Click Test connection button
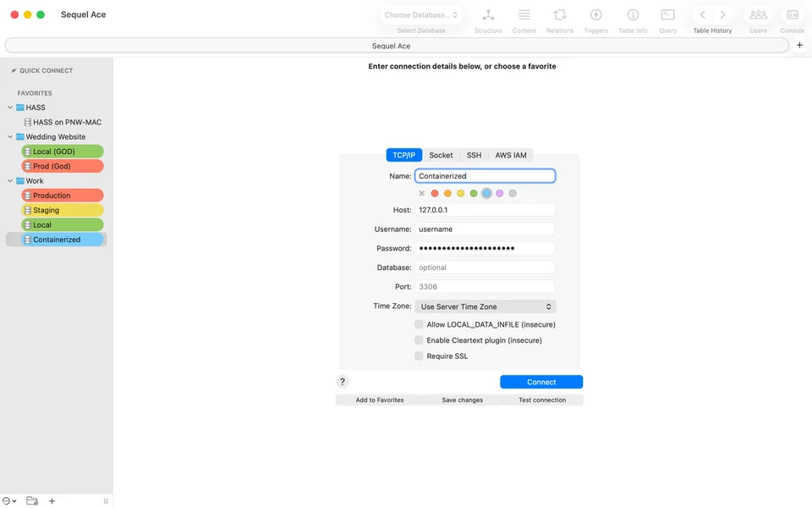The height and width of the screenshot is (508, 812). pos(542,400)
